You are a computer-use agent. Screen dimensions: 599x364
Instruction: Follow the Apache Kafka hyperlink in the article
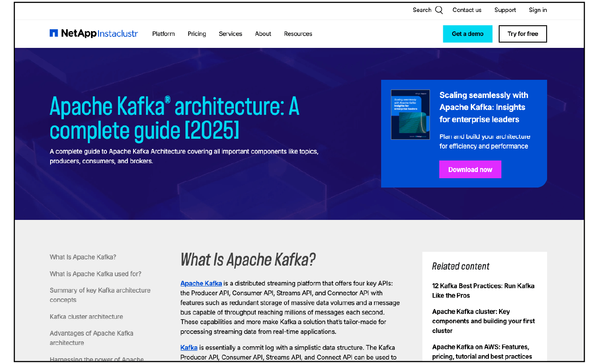click(201, 283)
